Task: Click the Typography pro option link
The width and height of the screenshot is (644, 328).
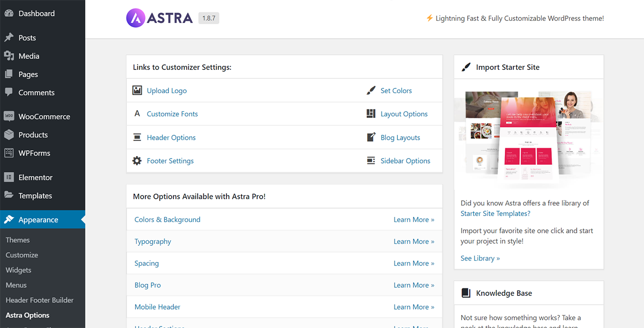Action: click(x=153, y=241)
